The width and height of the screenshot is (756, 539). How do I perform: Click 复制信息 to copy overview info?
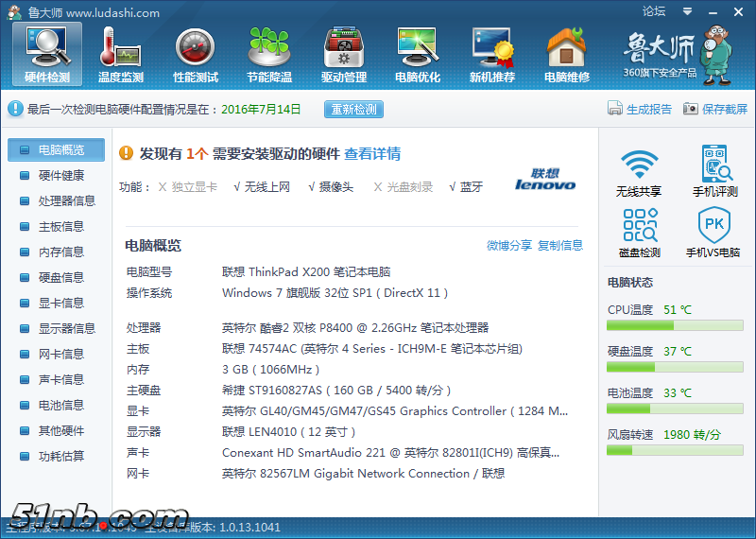point(560,246)
